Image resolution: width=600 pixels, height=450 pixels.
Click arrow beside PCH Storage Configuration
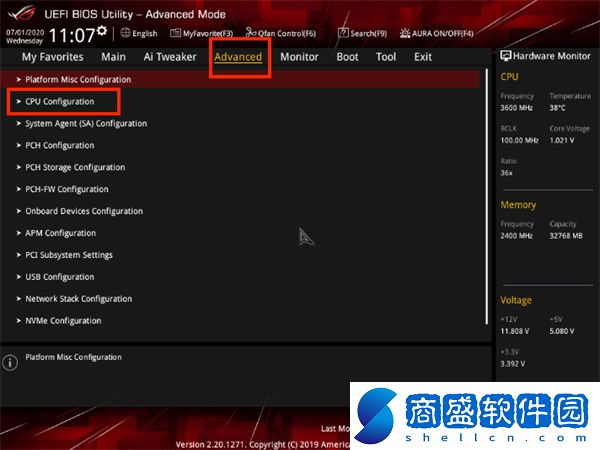pyautogui.click(x=18, y=167)
